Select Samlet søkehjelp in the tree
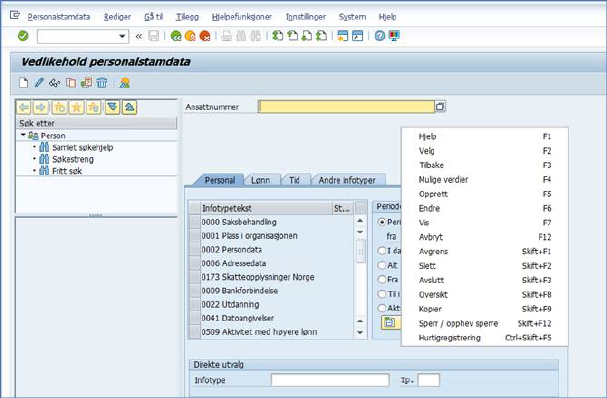The image size is (607, 398). [x=82, y=148]
